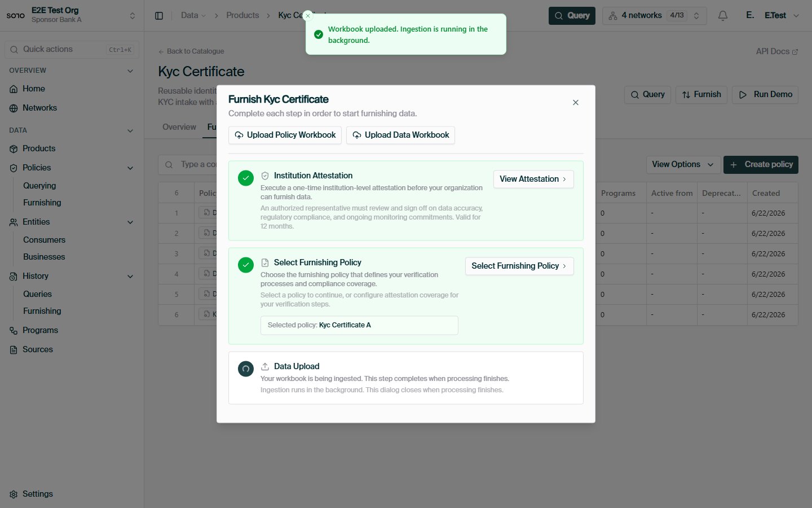
Task: Click the Products breadcrumb
Action: coord(242,16)
